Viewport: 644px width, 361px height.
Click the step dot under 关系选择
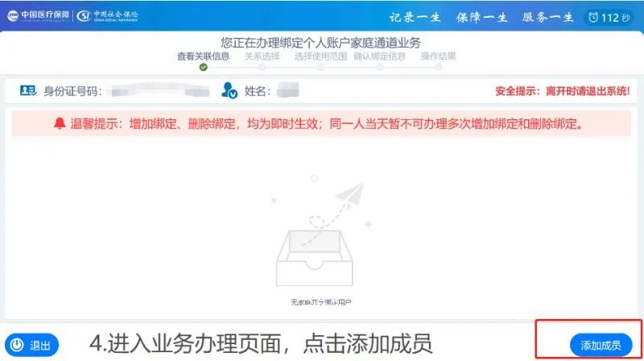(x=262, y=68)
